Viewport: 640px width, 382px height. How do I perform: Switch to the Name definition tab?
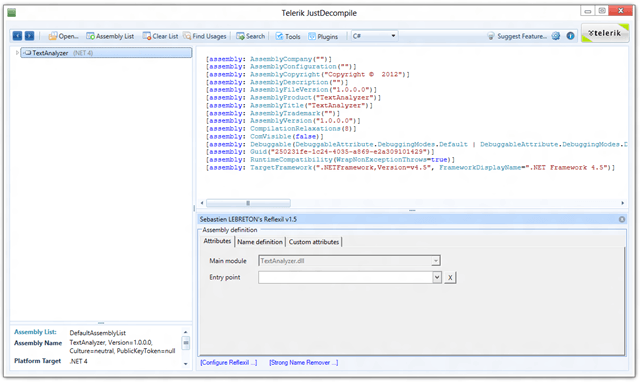click(260, 242)
